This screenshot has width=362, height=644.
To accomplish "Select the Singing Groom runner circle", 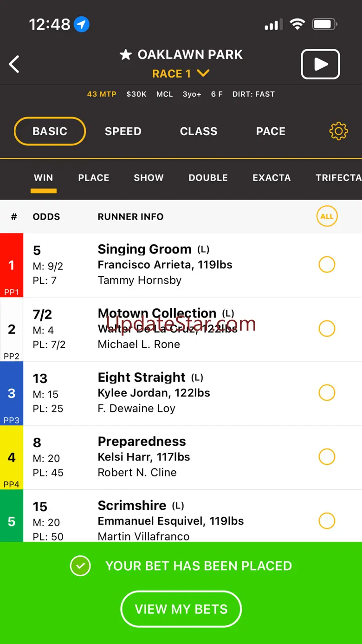I will pos(327,265).
